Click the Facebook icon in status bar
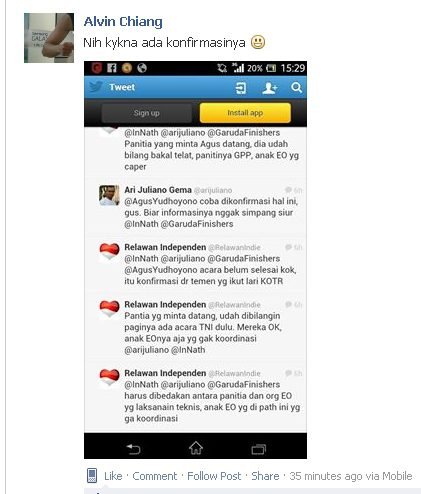The height and width of the screenshot is (494, 421). tap(111, 68)
